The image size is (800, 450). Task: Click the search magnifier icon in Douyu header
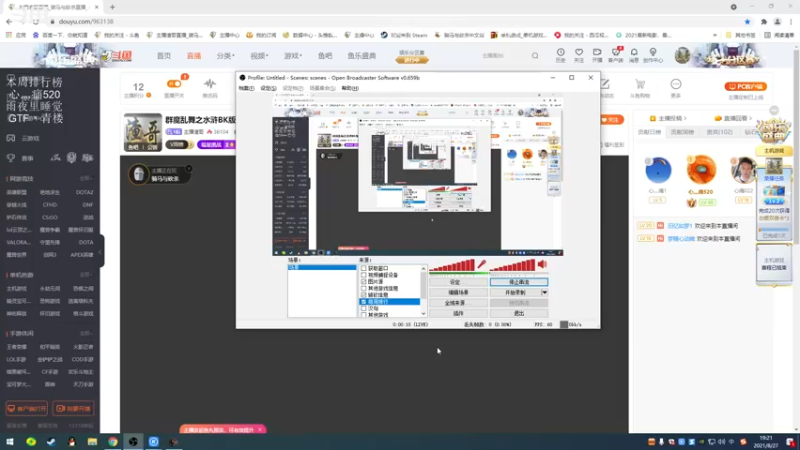pyautogui.click(x=535, y=56)
